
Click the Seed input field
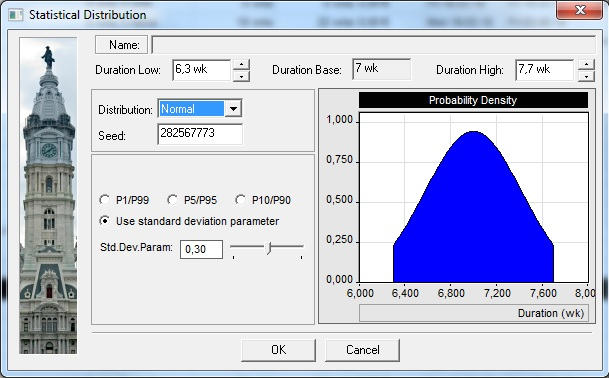(x=200, y=134)
